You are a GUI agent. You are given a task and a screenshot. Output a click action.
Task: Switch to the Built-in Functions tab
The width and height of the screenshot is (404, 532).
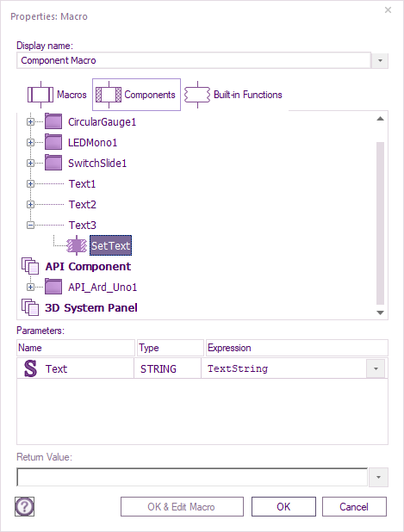tap(233, 95)
